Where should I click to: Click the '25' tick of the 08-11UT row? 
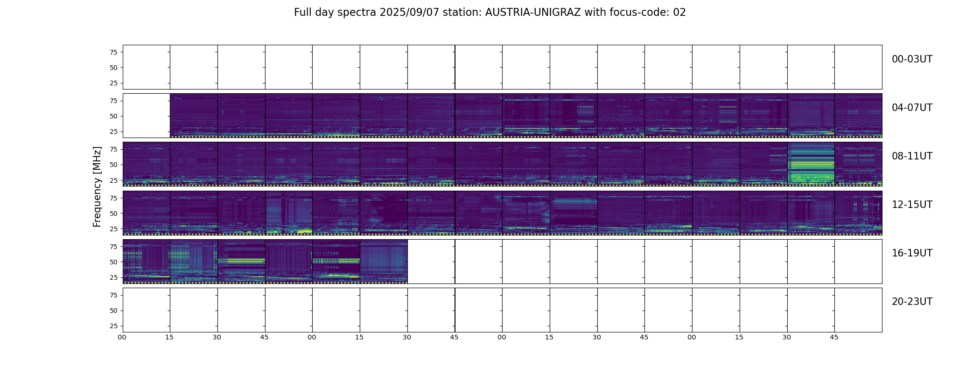point(113,180)
